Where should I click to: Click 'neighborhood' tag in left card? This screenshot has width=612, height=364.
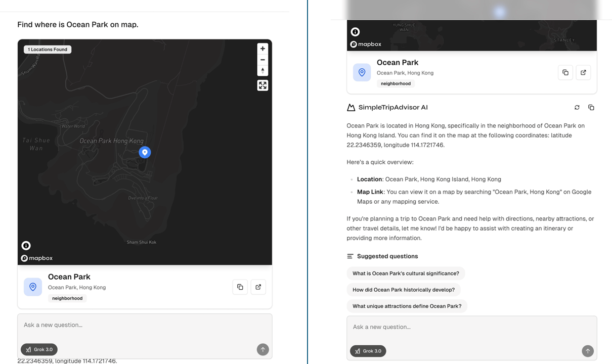click(67, 298)
